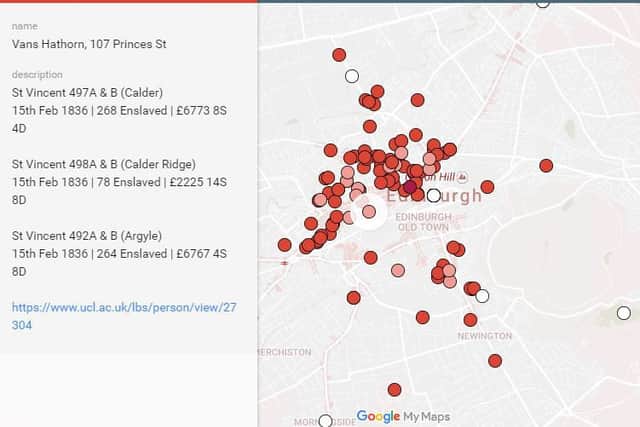Click white marker overlapping the Edinburgh label

(434, 196)
